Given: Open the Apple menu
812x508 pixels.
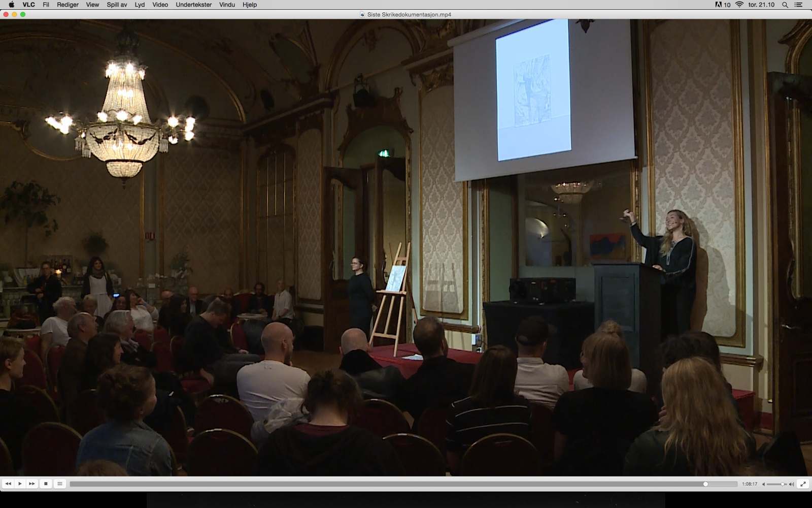Looking at the screenshot, I should [11, 5].
